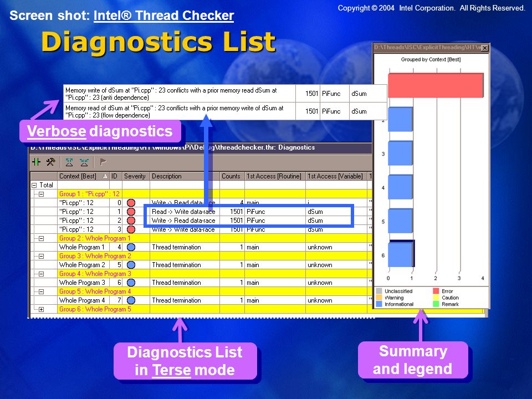Click threadchecker.thr Diagnostics window title bar
Image resolution: width=532 pixels, height=399 pixels.
pos(200,147)
